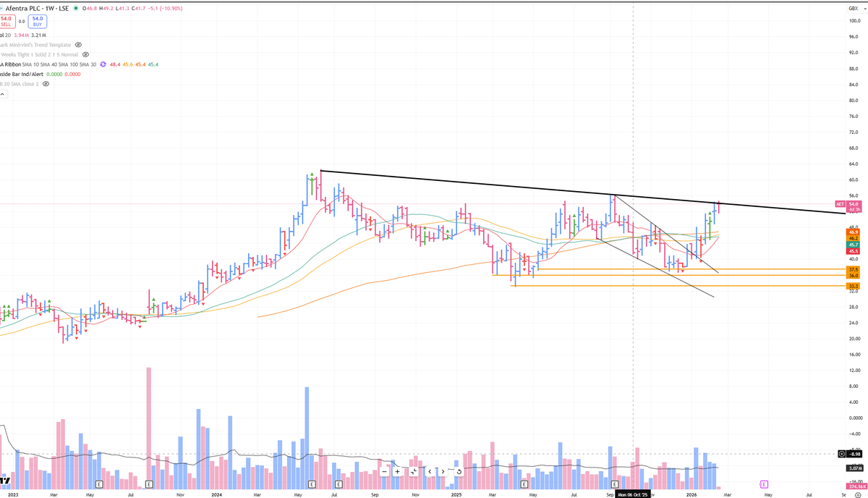Click the purple future earnings E marker

tap(764, 484)
